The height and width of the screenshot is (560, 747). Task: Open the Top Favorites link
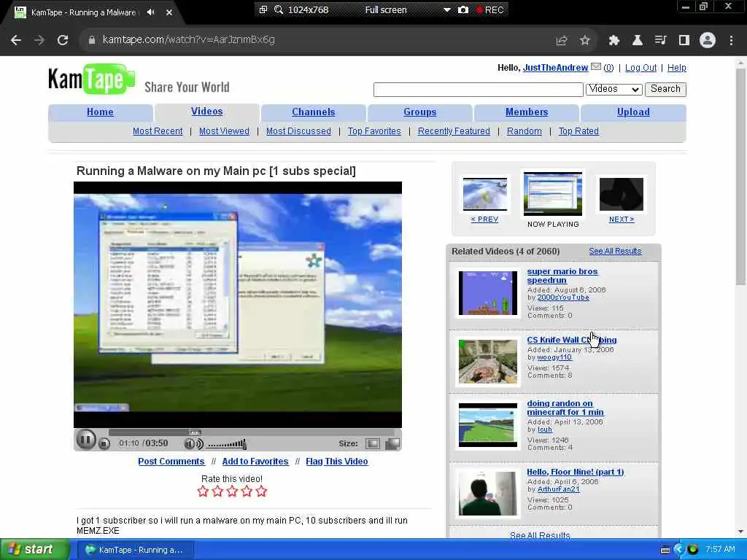[x=374, y=131]
